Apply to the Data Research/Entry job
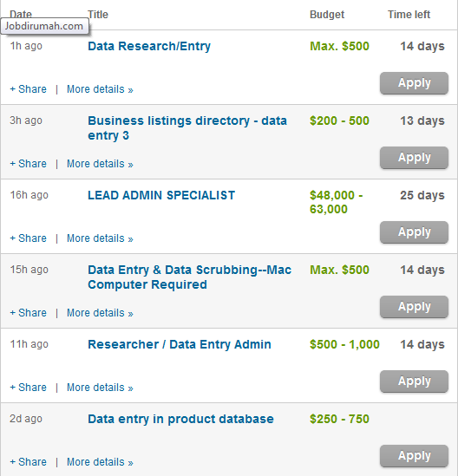 pos(414,83)
